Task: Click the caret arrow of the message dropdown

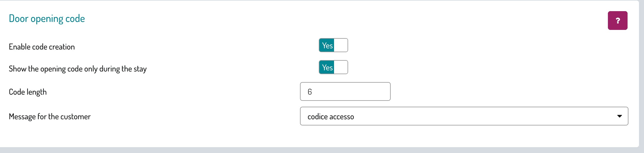Action: point(619,116)
